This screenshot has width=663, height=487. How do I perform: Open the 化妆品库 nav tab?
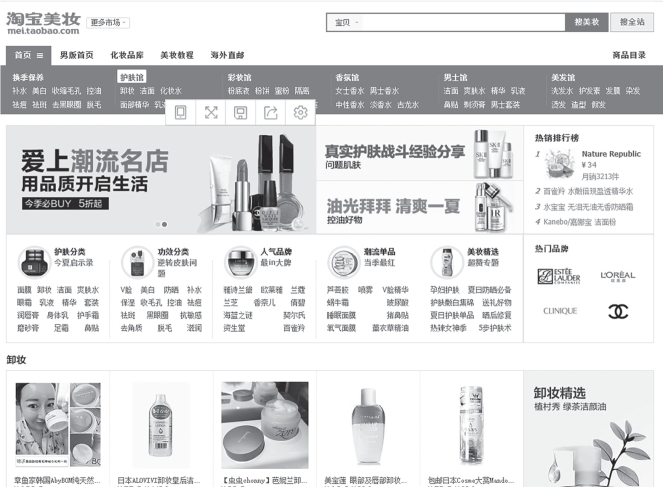pyautogui.click(x=127, y=55)
